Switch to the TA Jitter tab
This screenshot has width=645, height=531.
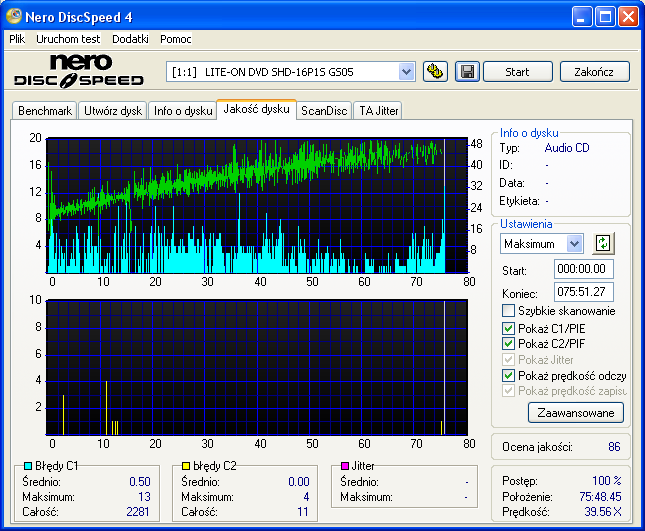[379, 111]
